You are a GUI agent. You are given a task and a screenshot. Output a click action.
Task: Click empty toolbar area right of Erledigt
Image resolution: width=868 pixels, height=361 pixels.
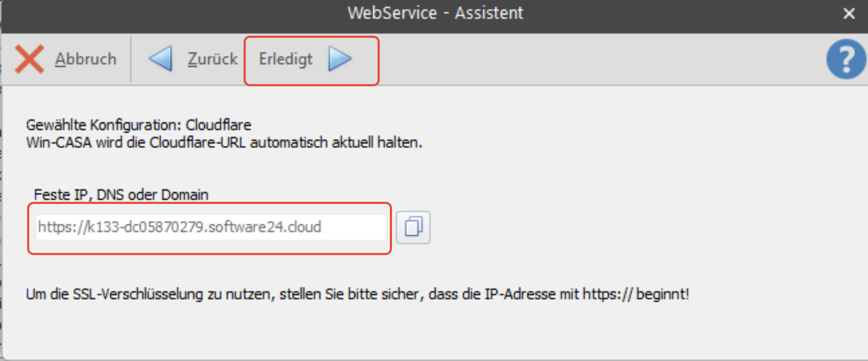585,59
